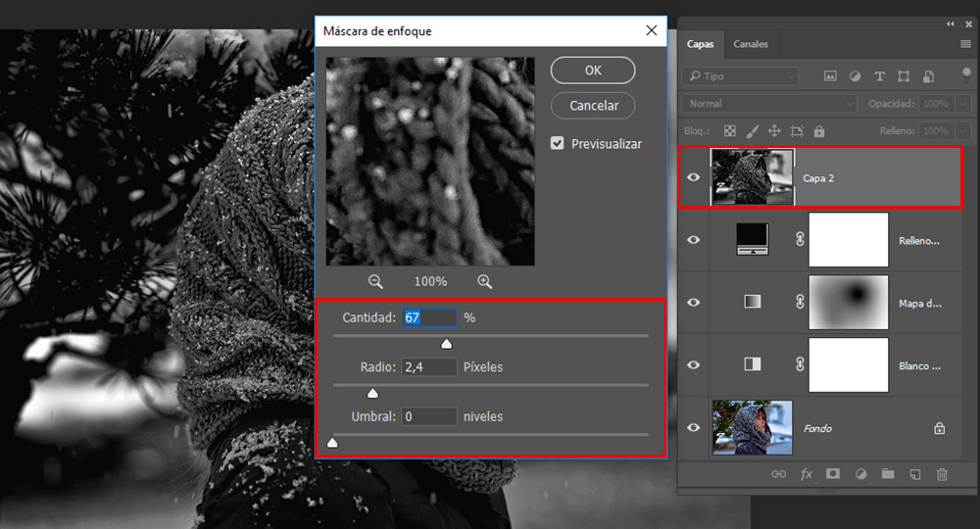Confirm the filter with OK
The image size is (980, 529).
593,71
